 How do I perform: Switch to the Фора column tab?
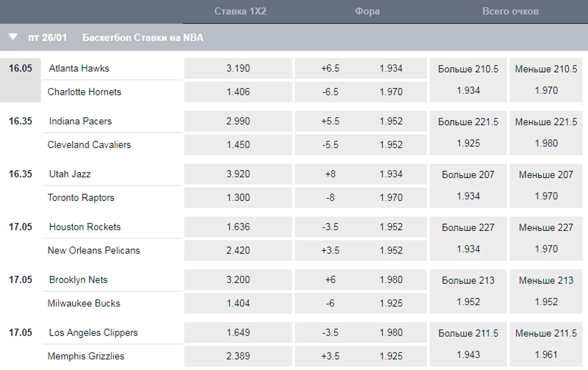(x=367, y=11)
